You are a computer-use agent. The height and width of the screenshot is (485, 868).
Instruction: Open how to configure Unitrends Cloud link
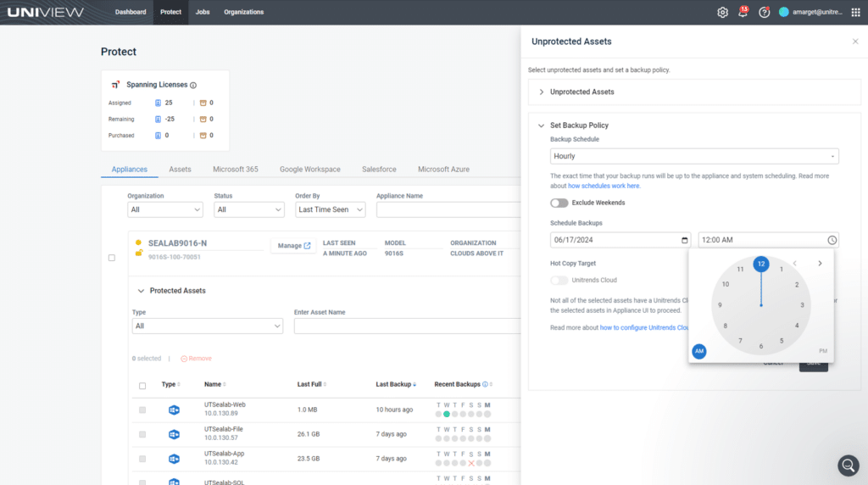point(644,328)
